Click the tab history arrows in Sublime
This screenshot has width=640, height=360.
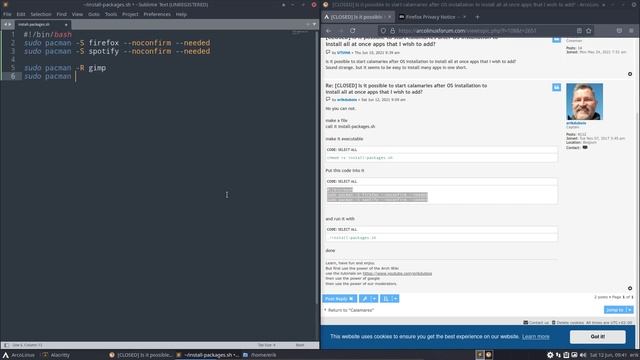(7, 24)
